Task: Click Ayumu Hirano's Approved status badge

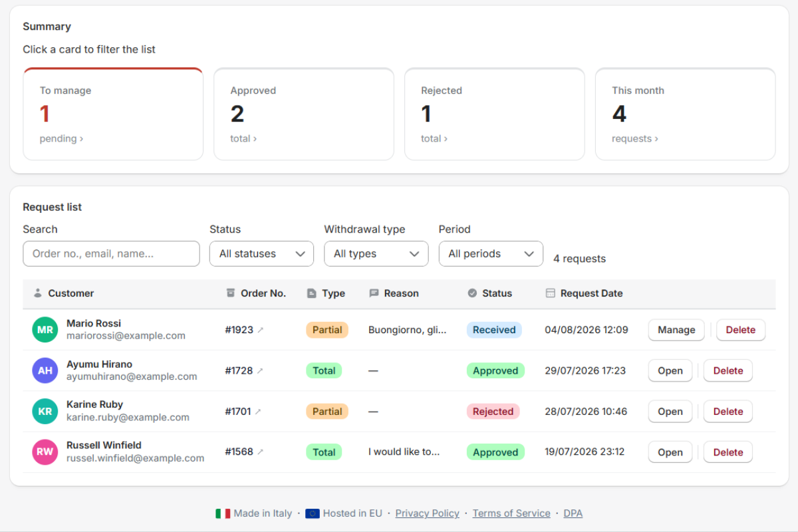Action: click(495, 371)
